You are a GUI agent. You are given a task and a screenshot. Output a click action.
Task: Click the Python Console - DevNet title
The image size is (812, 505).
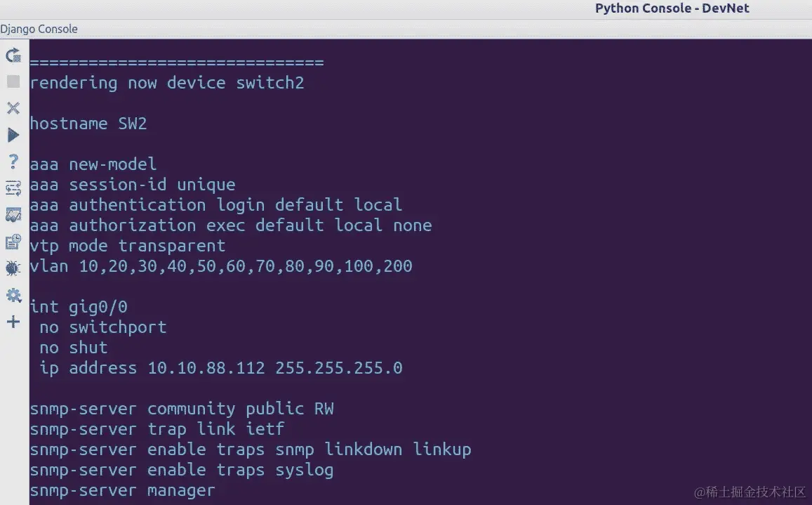672,8
